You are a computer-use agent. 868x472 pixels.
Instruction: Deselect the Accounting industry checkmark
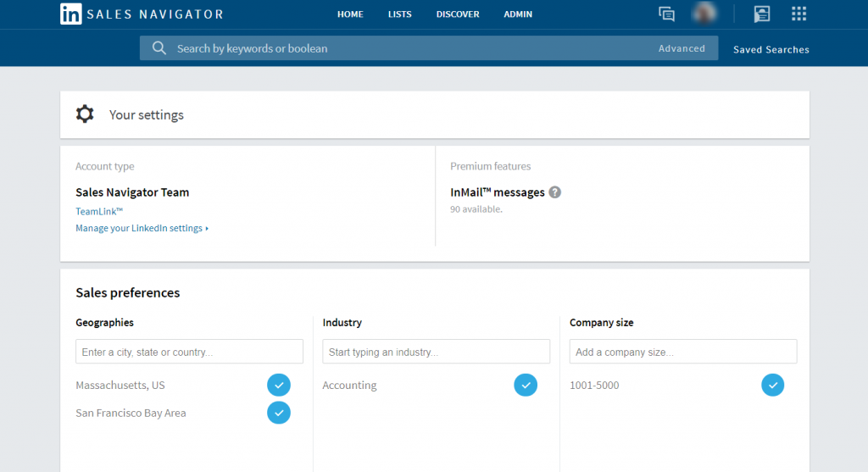[x=526, y=385]
